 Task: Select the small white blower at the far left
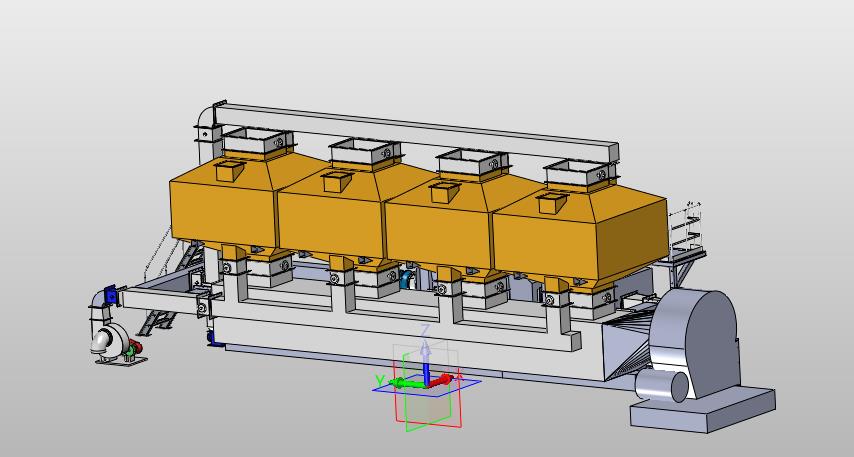click(x=111, y=342)
